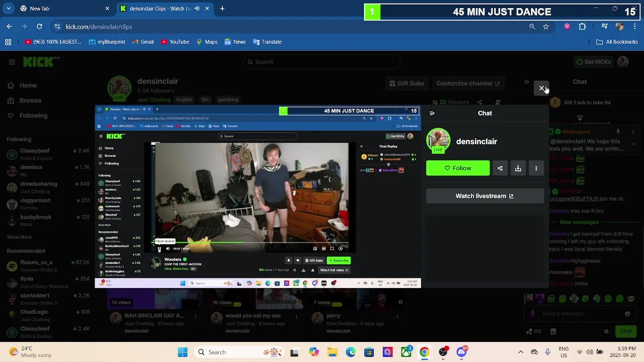Share the clip using the share icon
This screenshot has height=362, width=644.
click(x=500, y=168)
